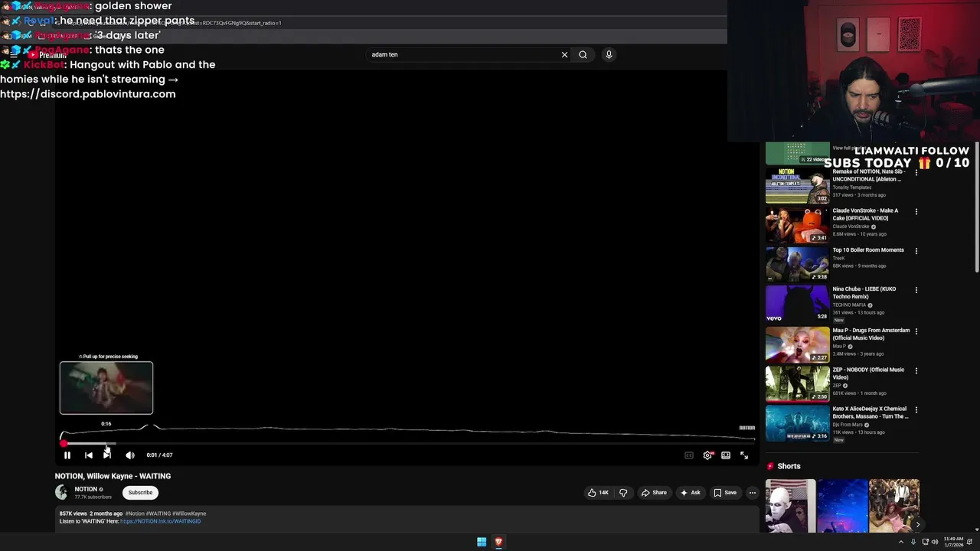Click the 'adam ten' search field
Image resolution: width=980 pixels, height=551 pixels.
pyautogui.click(x=463, y=54)
